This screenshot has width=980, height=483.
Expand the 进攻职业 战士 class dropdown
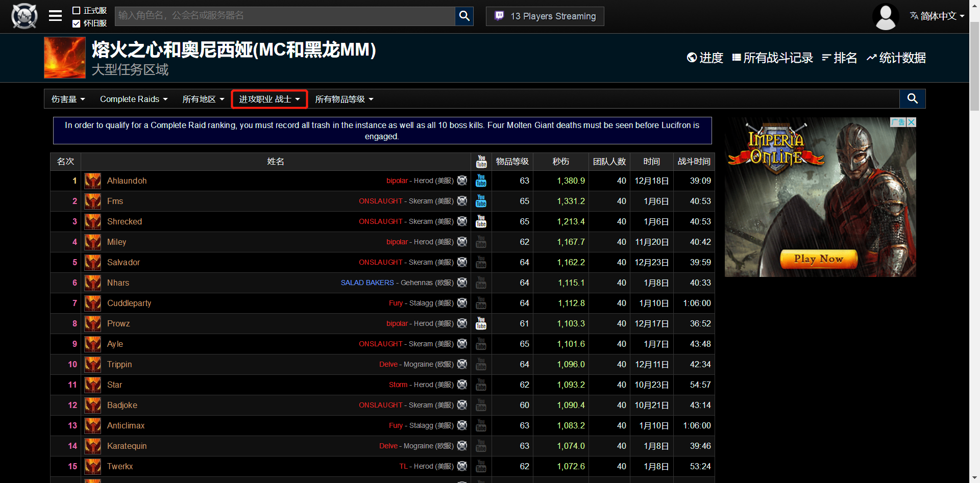click(269, 99)
